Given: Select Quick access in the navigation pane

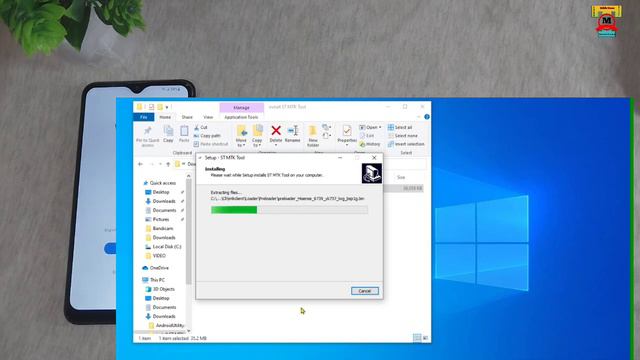Looking at the screenshot, I should point(159,183).
